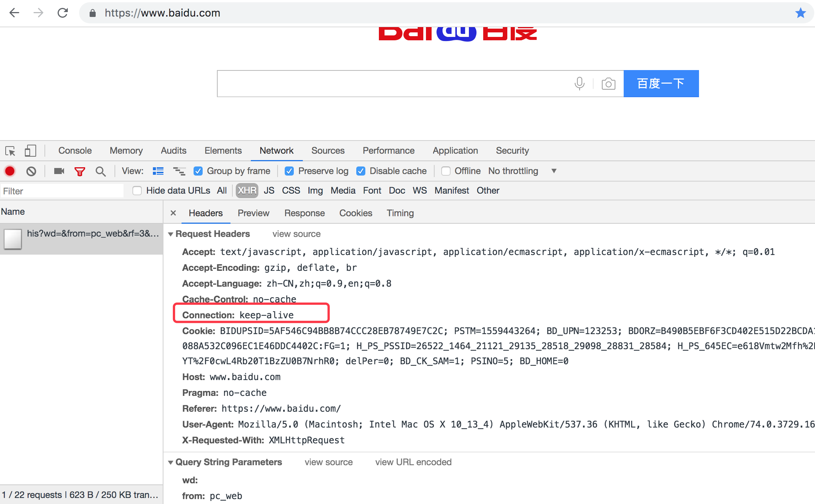815x504 pixels.
Task: Select the inspect element cursor icon
Action: click(10, 151)
